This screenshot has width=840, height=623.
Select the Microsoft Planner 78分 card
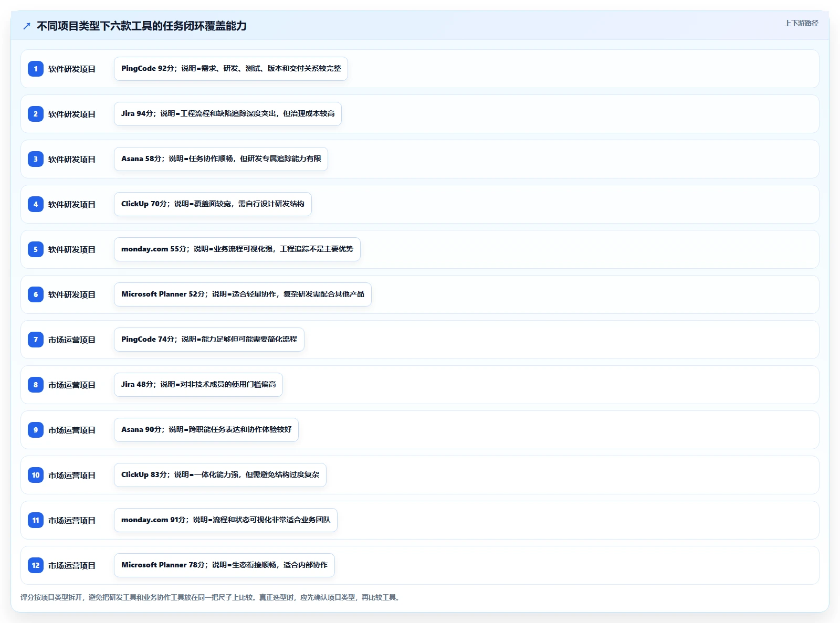224,565
